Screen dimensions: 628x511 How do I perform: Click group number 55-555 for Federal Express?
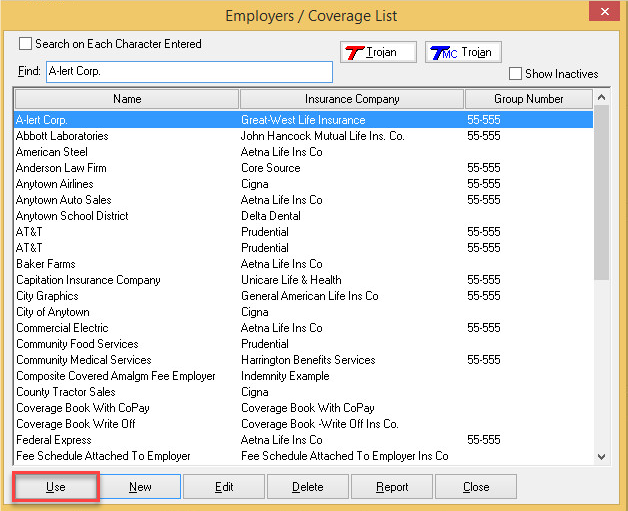483,440
